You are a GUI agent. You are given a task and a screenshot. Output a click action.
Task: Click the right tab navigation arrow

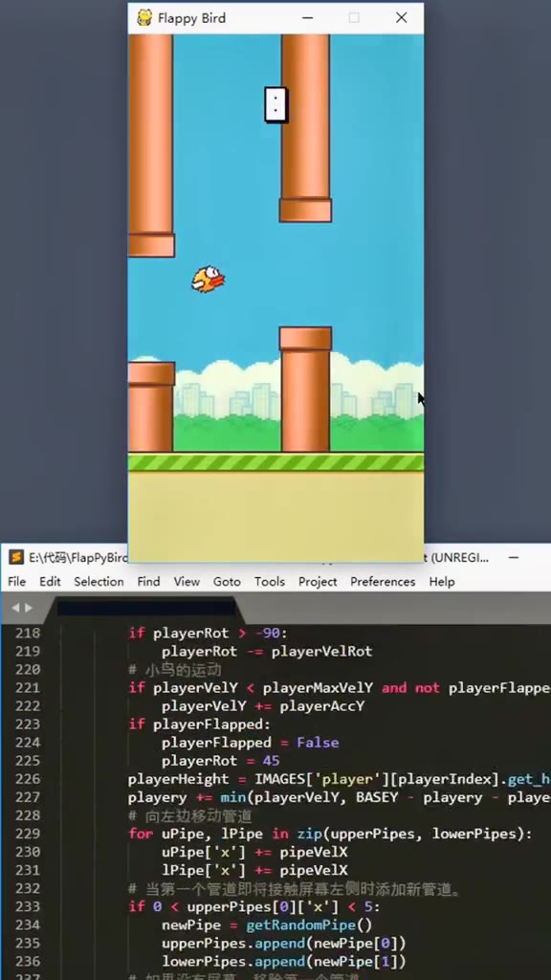[28, 608]
